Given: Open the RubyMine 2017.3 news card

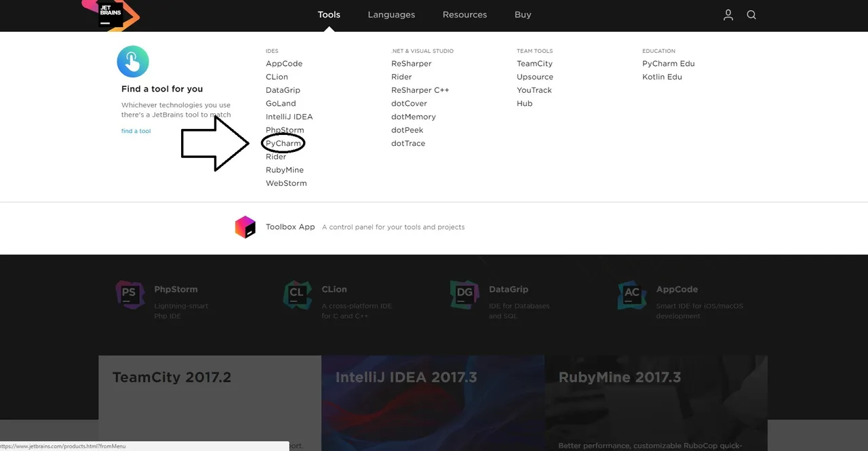Looking at the screenshot, I should point(656,403).
